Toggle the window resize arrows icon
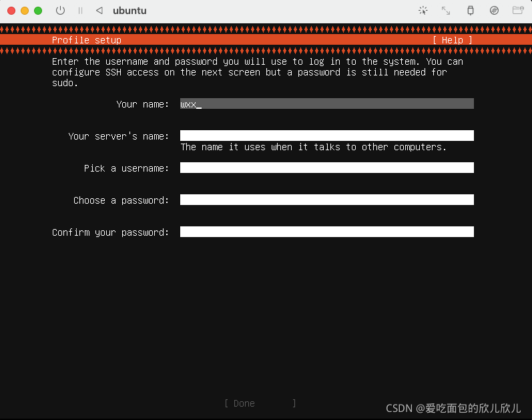 (x=446, y=11)
